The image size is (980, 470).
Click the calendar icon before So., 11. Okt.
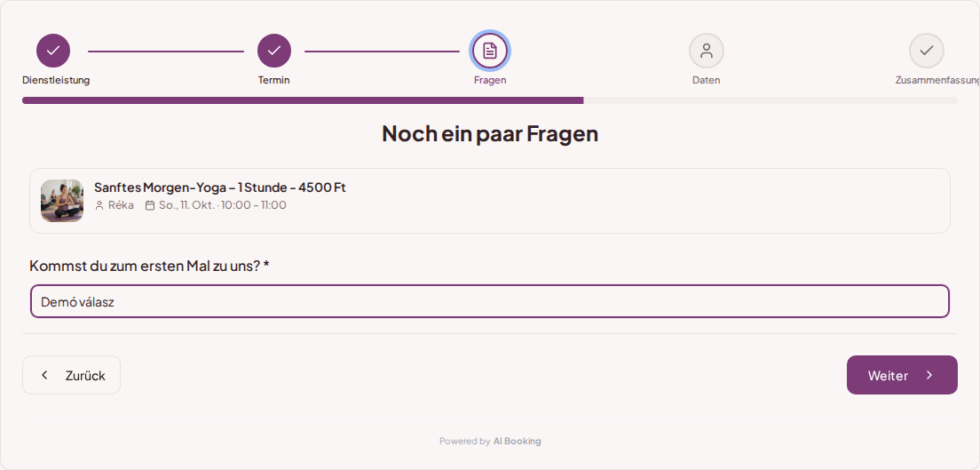(150, 205)
